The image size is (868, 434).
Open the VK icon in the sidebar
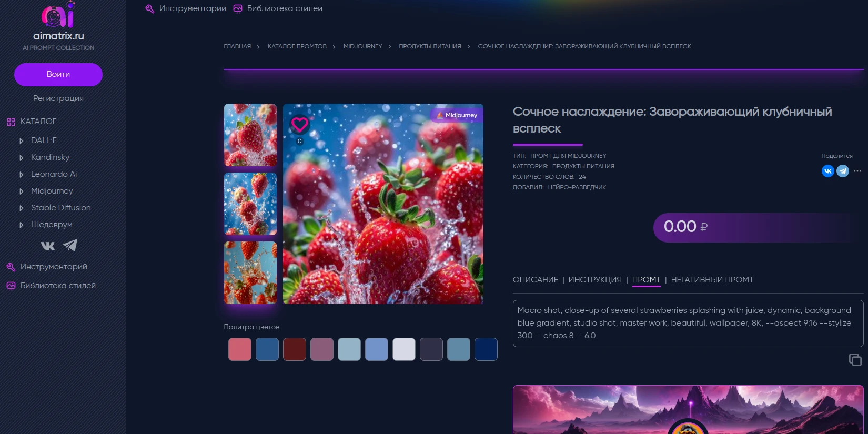48,246
